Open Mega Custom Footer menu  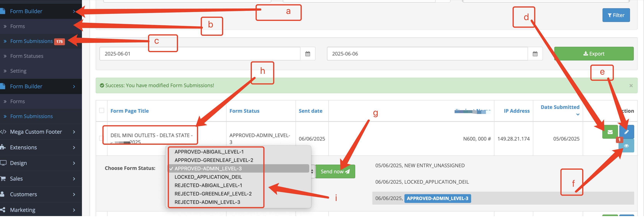click(36, 132)
